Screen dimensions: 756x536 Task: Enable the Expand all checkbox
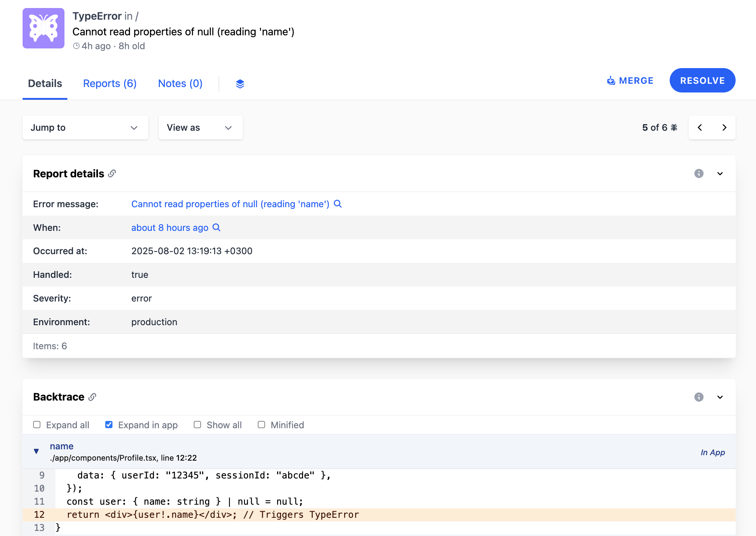(37, 425)
